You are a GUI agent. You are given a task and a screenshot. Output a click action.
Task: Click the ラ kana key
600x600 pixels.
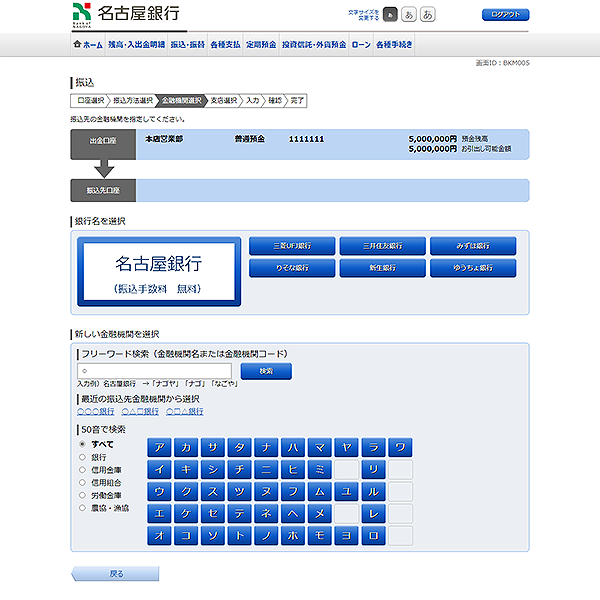[x=373, y=447]
